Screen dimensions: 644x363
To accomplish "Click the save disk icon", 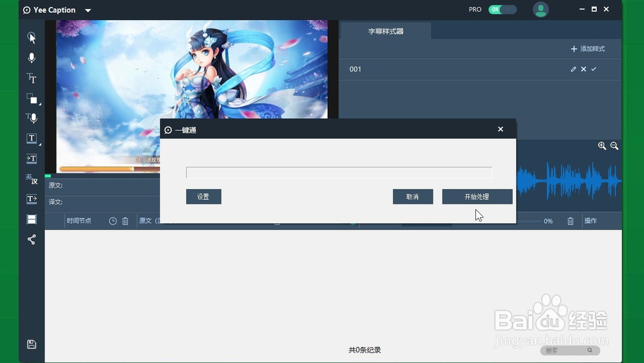I will click(32, 344).
